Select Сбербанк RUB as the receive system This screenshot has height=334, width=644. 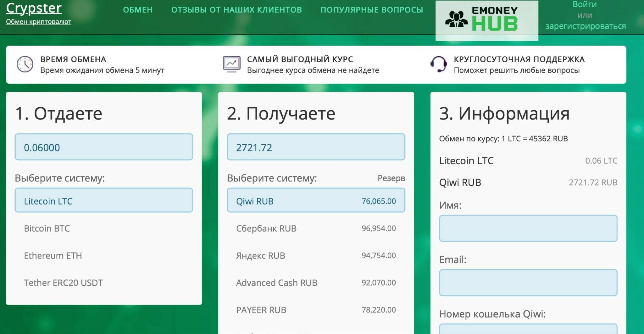click(316, 228)
